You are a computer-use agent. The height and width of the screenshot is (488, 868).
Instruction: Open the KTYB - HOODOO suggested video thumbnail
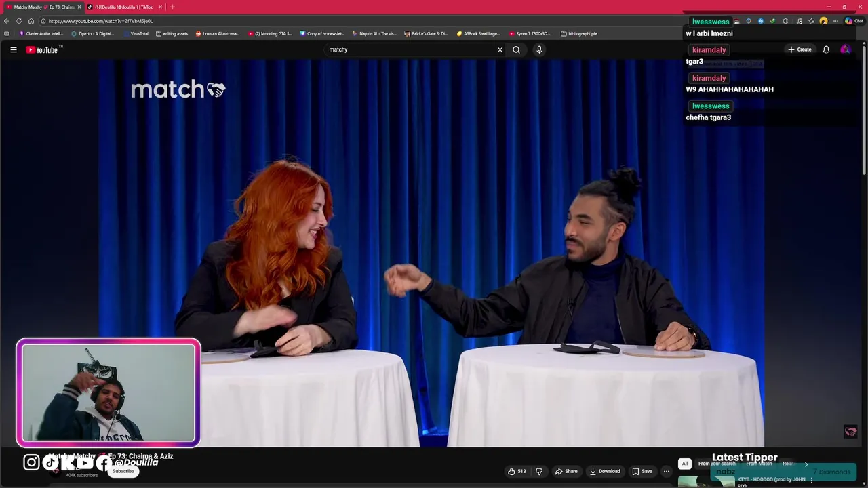[x=706, y=481]
